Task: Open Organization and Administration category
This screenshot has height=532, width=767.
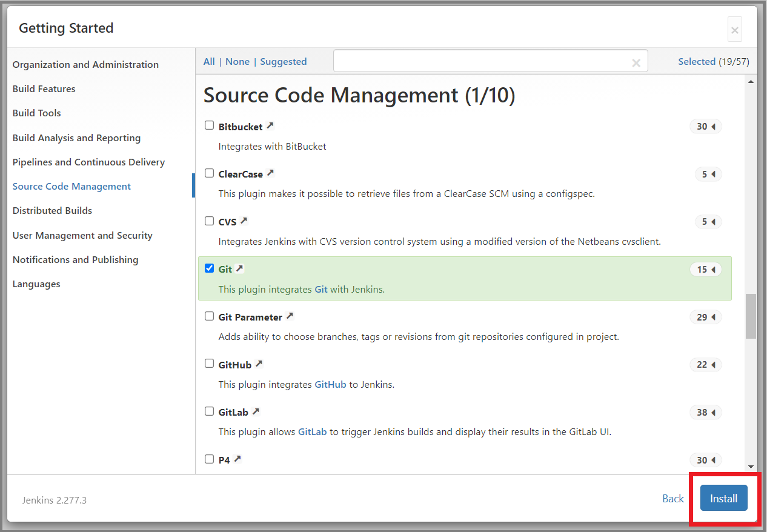Action: click(x=85, y=64)
